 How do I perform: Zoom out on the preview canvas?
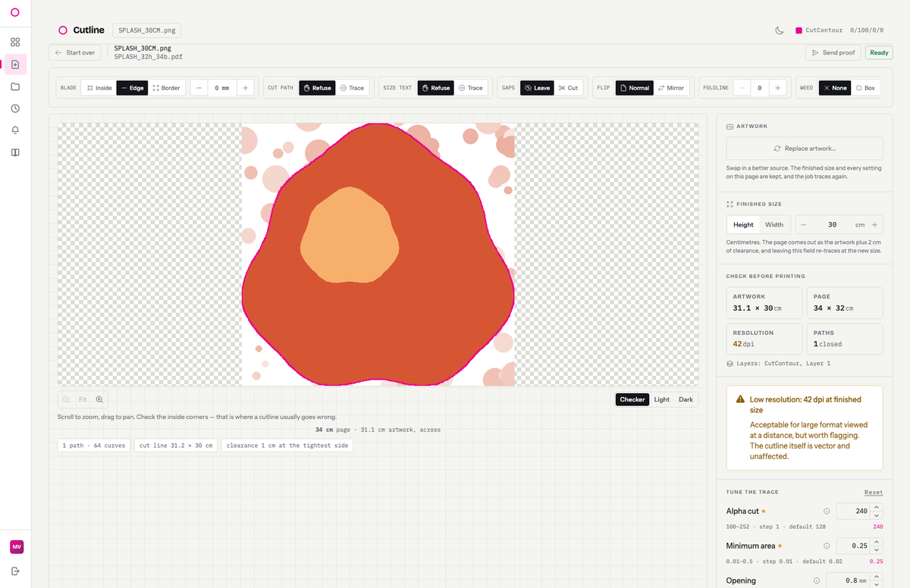pos(67,399)
